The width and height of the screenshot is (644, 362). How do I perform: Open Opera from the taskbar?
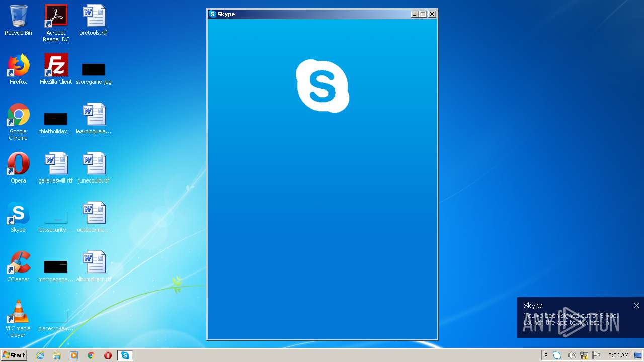(108, 355)
